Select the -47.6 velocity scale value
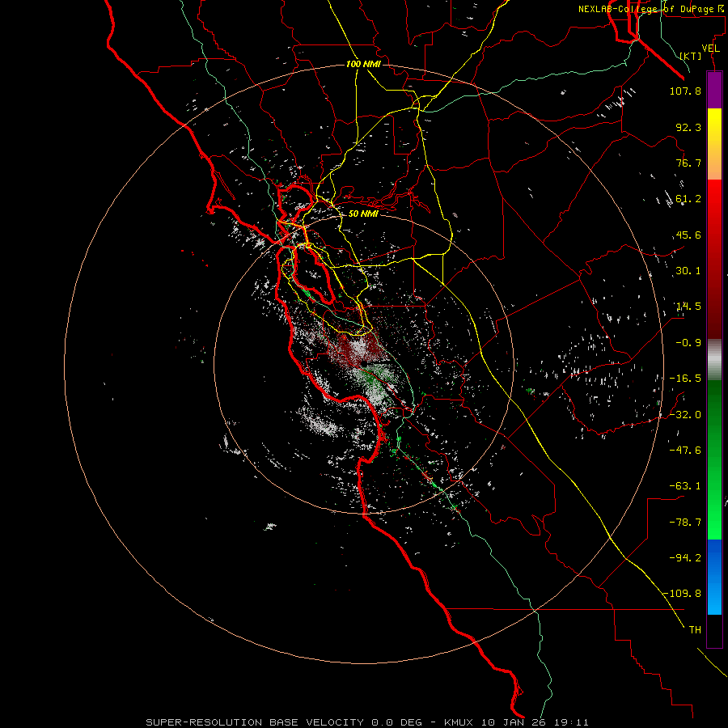The image size is (728, 728). pos(685,451)
